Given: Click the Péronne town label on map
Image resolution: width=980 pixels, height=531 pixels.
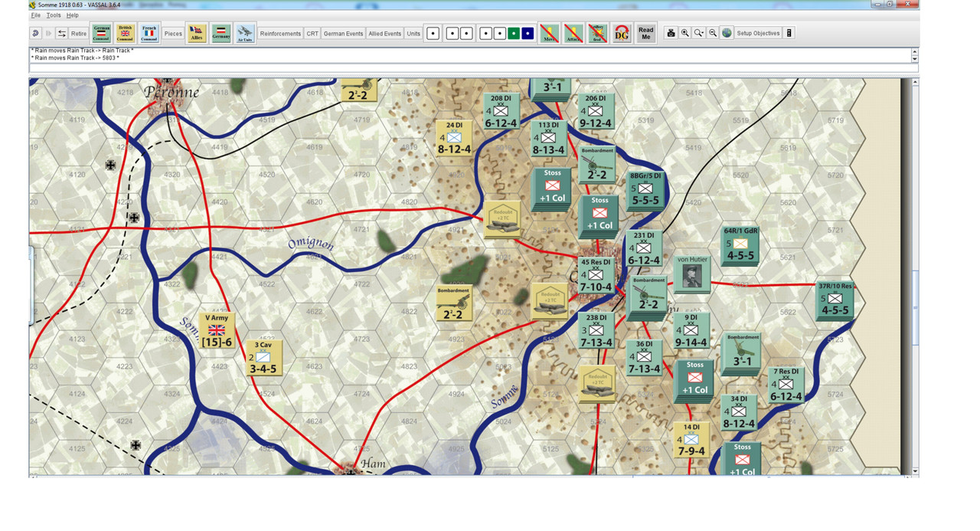Looking at the screenshot, I should (x=171, y=93).
